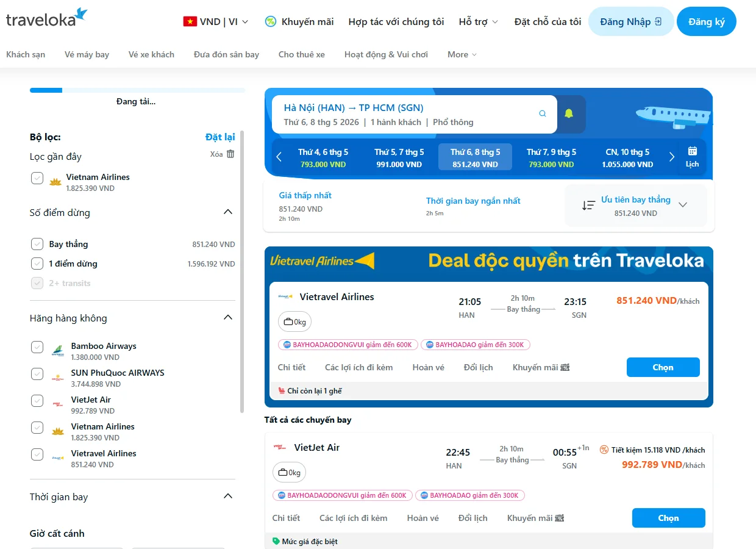The height and width of the screenshot is (549, 756).
Task: Collapse the Hãng hàng không filter section
Action: pos(227,317)
